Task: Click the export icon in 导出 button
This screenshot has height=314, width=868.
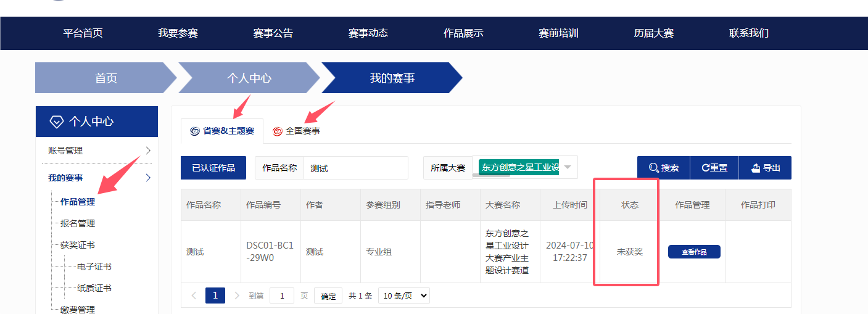Action: [756, 168]
